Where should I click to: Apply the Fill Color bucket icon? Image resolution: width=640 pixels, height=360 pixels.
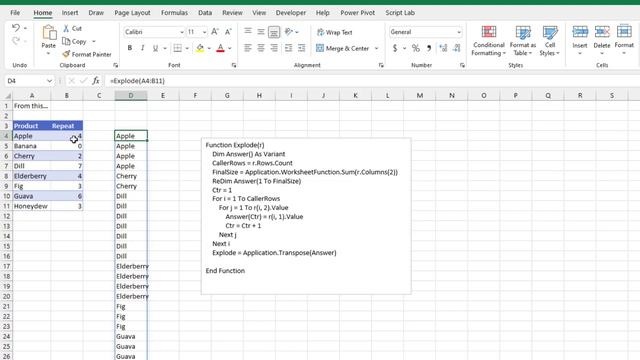coord(200,48)
